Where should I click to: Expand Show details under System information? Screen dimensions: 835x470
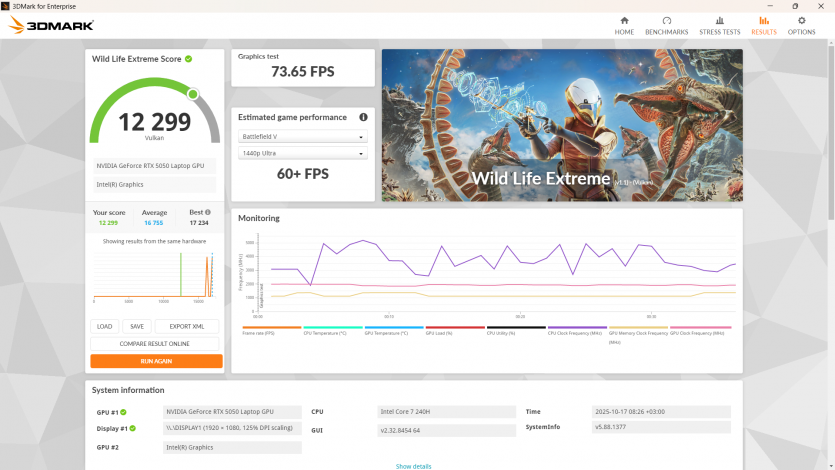[x=413, y=466]
